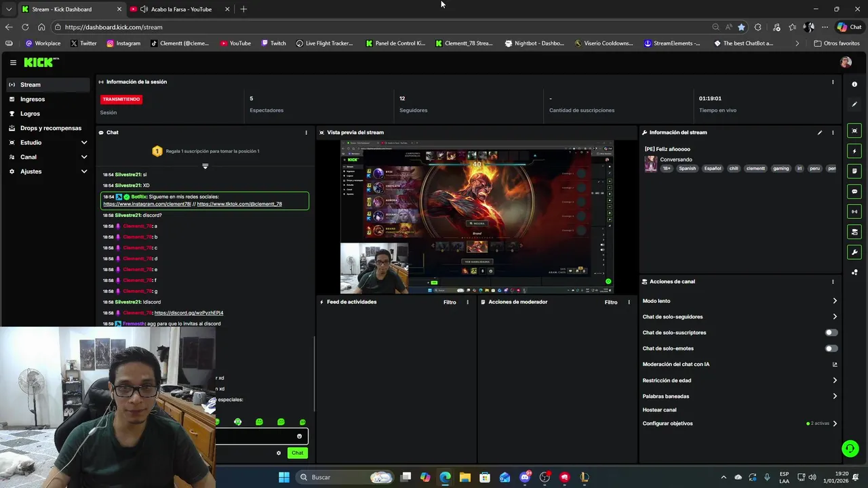868x488 pixels.
Task: Open Logros in the sidebar
Action: (x=48, y=114)
